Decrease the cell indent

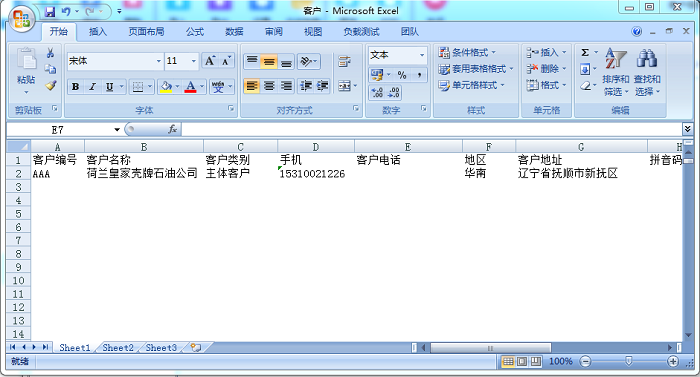click(x=306, y=86)
